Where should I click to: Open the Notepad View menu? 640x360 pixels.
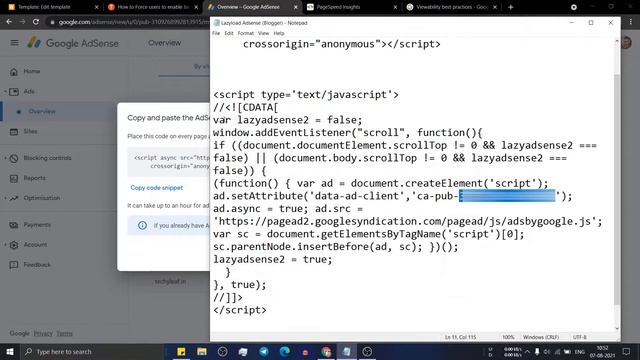click(x=263, y=33)
